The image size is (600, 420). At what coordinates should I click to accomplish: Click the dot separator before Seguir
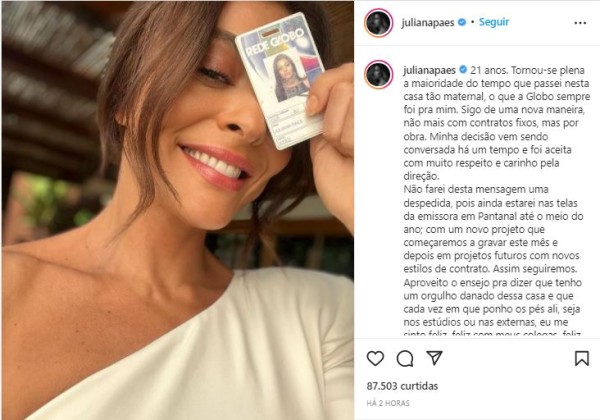point(473,22)
